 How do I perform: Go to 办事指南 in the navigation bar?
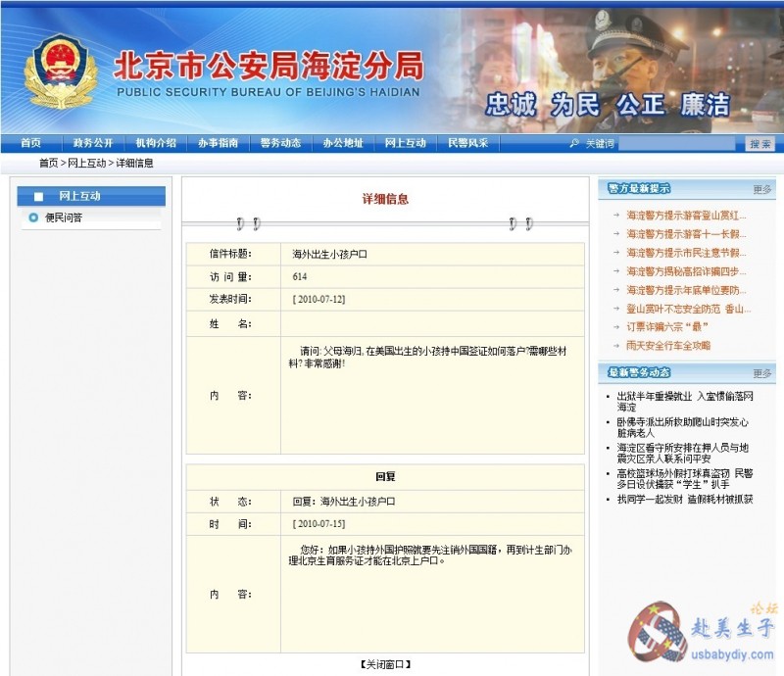(218, 143)
